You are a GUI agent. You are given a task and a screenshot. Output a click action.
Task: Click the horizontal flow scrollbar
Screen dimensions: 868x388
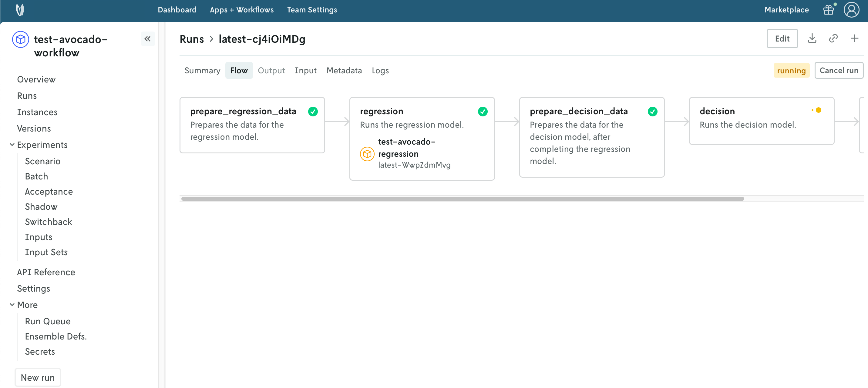462,199
